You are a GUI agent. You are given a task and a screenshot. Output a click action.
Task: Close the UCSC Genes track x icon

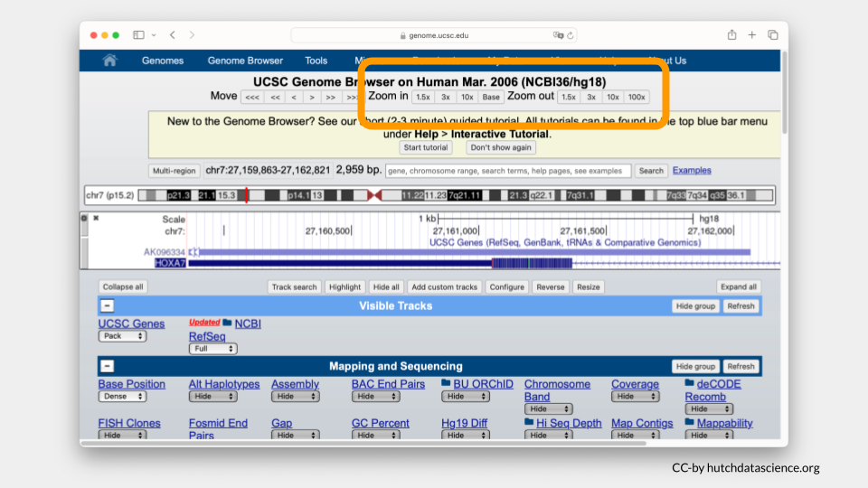coord(96,218)
